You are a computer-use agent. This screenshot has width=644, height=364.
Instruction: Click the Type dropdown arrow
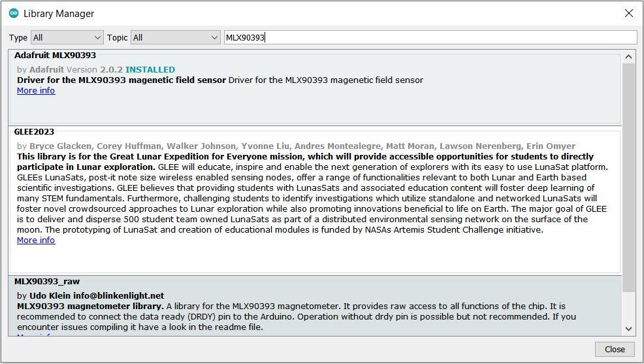pyautogui.click(x=97, y=37)
